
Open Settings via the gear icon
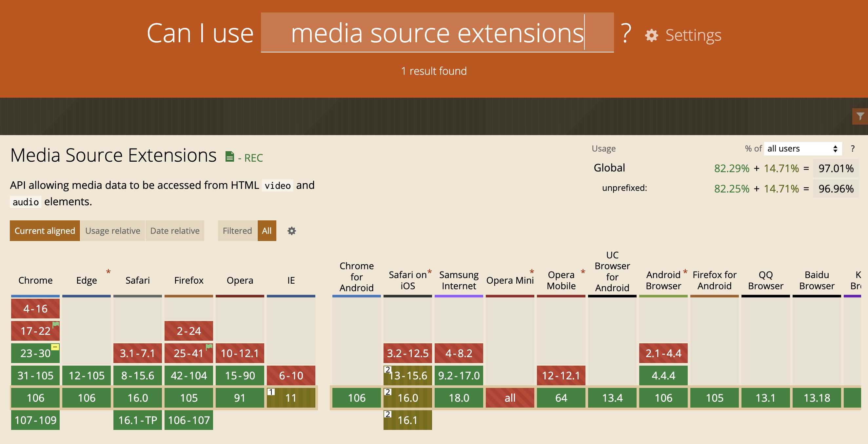651,35
